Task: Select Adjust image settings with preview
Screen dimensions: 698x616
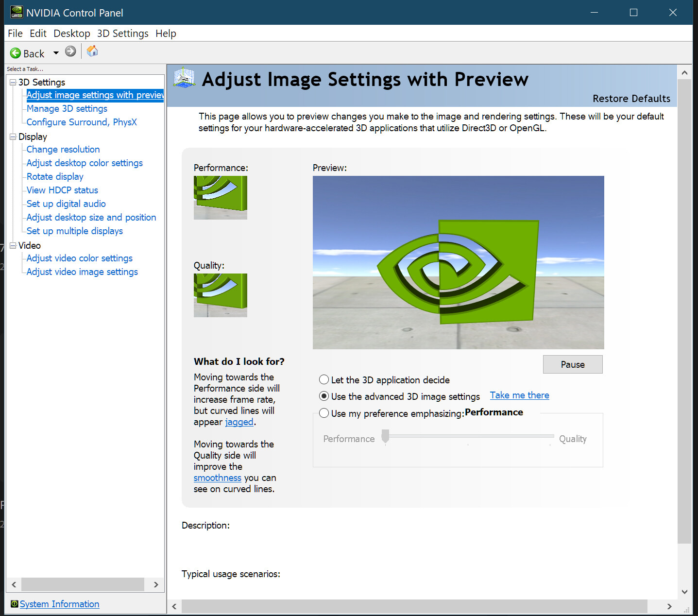Action: tap(95, 95)
